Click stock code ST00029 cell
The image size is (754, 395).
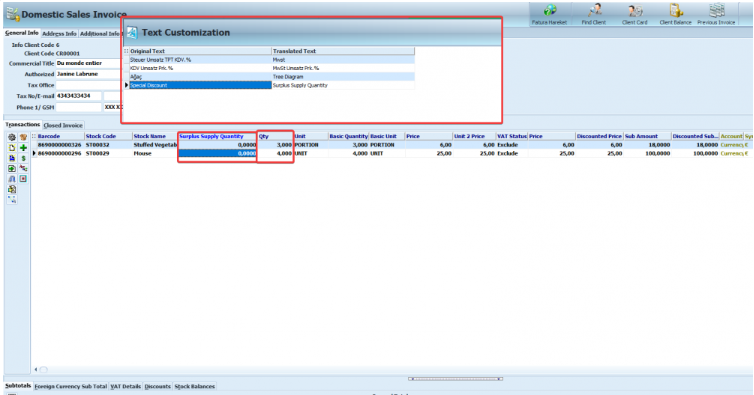click(x=108, y=153)
